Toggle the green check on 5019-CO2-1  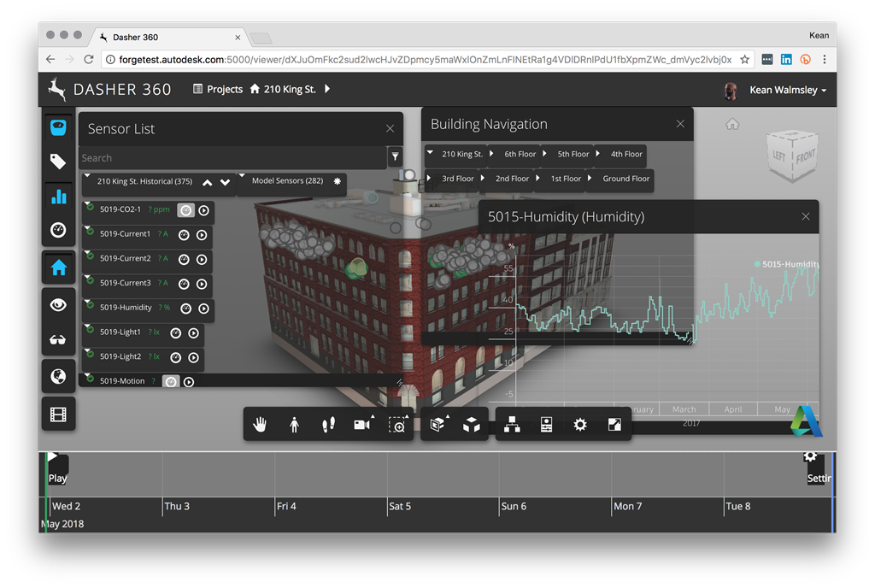[90, 208]
